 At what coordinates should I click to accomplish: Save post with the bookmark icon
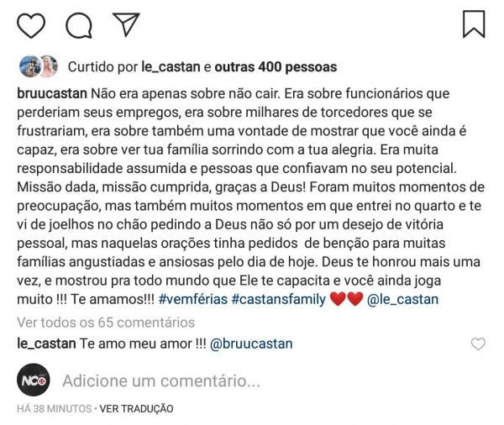[474, 24]
